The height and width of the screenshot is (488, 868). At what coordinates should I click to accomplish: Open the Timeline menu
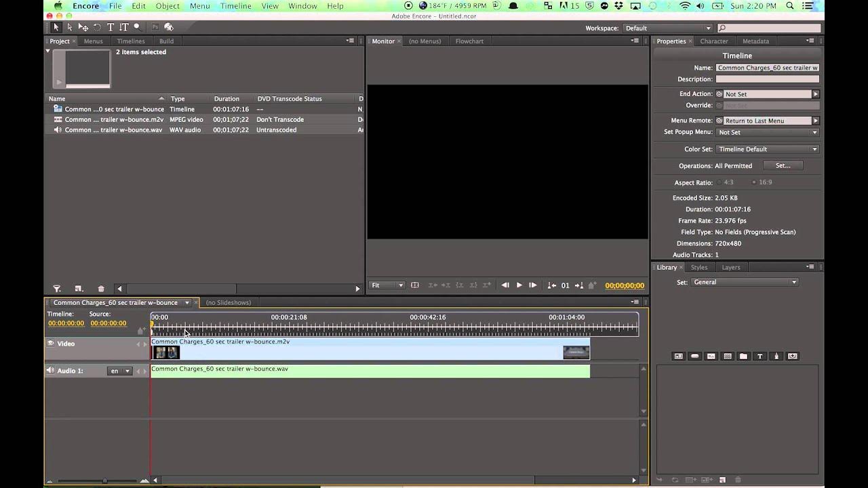click(x=235, y=6)
